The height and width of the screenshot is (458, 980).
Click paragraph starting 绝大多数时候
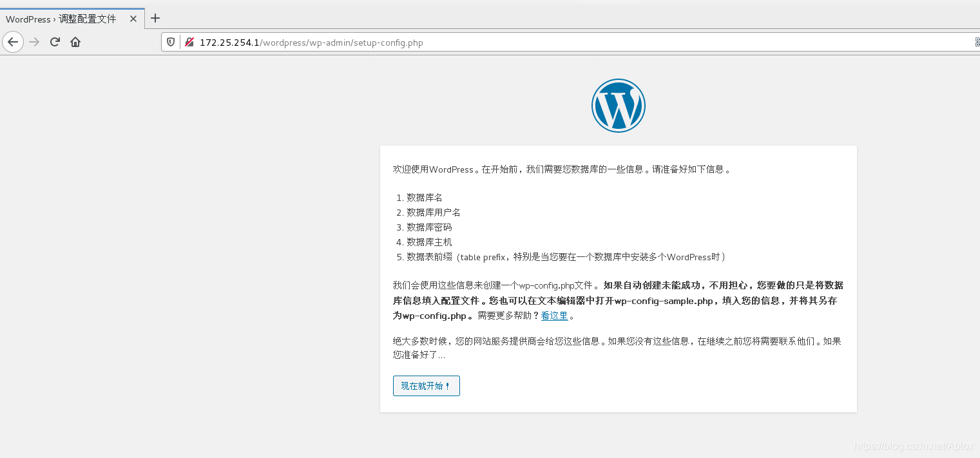coord(617,348)
